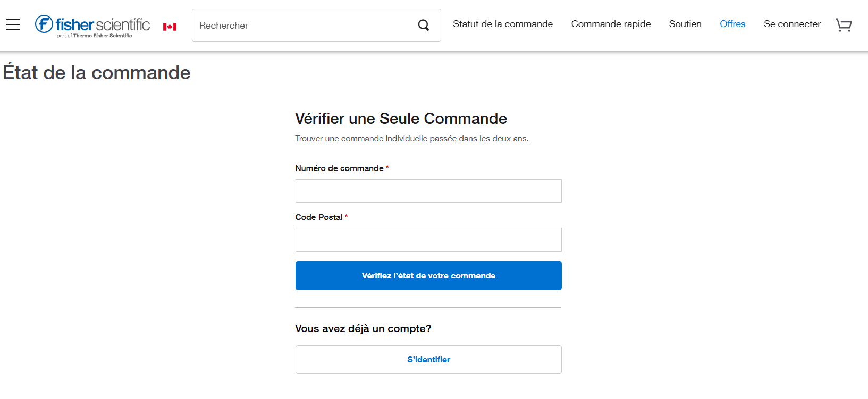Click the S'identifier button
This screenshot has width=868, height=399.
428,360
